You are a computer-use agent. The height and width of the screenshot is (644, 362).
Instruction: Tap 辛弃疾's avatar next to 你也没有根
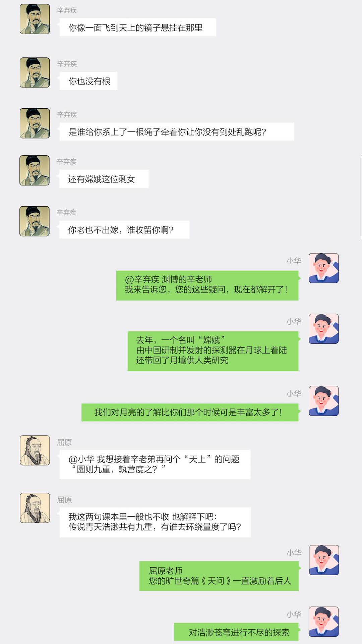pyautogui.click(x=35, y=72)
